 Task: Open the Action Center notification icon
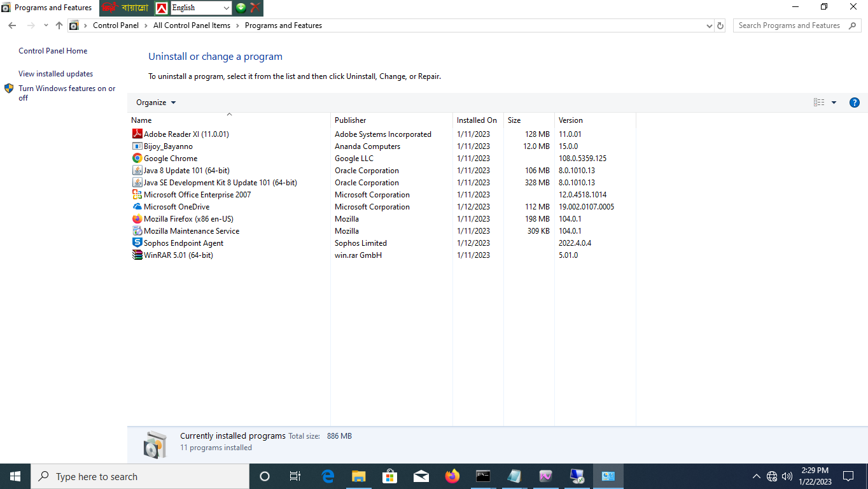pos(848,476)
